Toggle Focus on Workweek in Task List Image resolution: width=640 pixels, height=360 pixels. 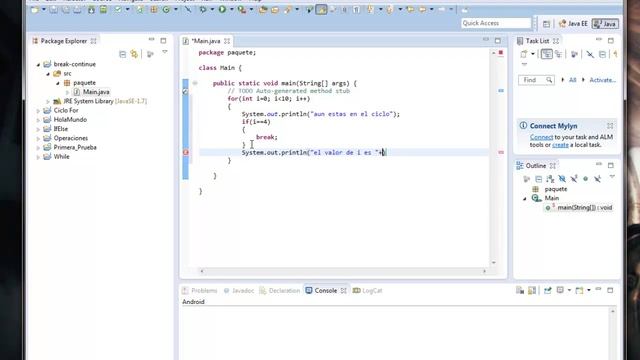pos(574,54)
